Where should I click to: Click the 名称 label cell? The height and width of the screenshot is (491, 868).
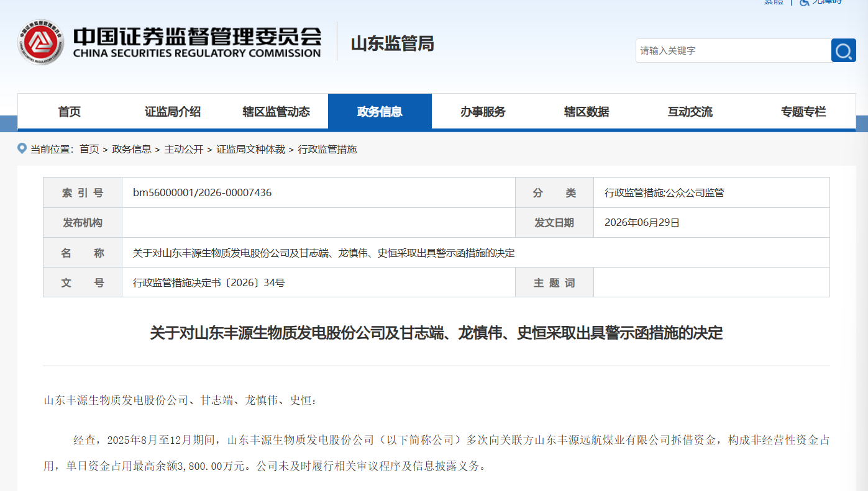83,253
